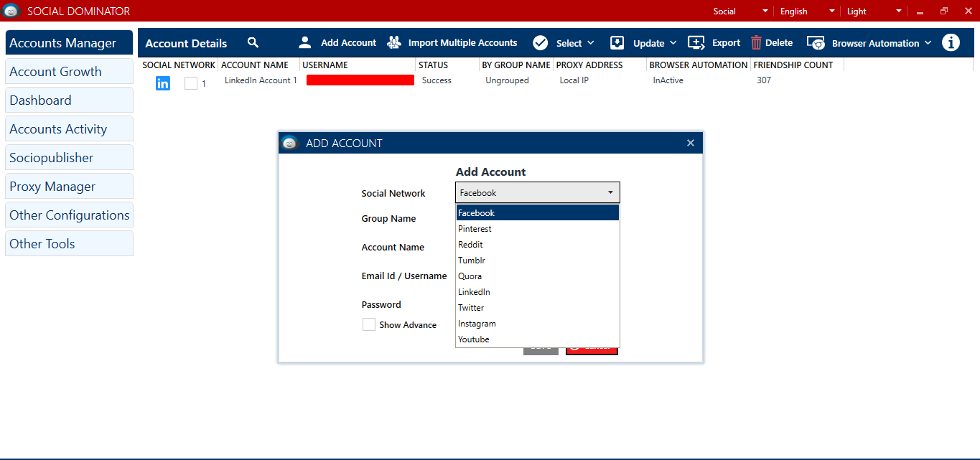The width and height of the screenshot is (980, 460).
Task: Open the Social mode dropdown in title bar
Action: point(740,11)
